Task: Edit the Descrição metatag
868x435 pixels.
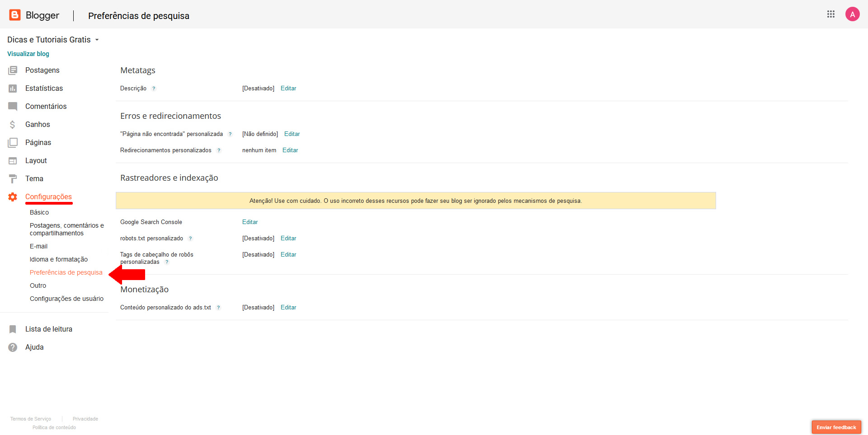Action: pyautogui.click(x=288, y=89)
